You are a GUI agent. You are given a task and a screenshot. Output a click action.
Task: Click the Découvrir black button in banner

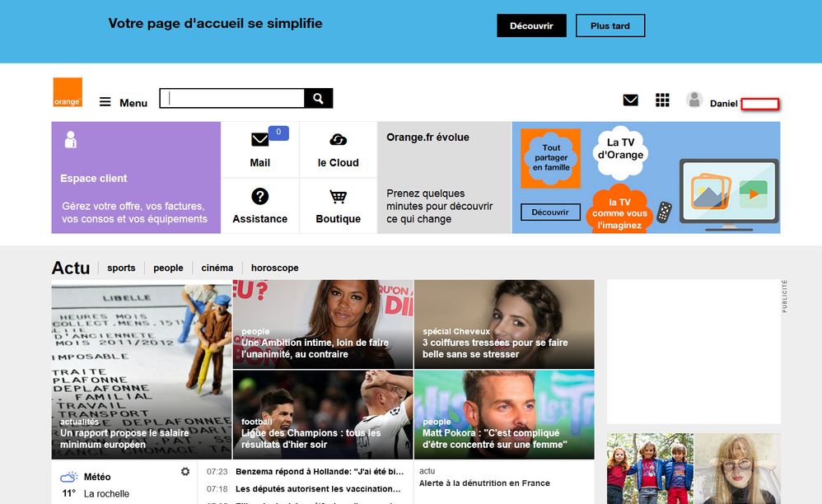(531, 26)
